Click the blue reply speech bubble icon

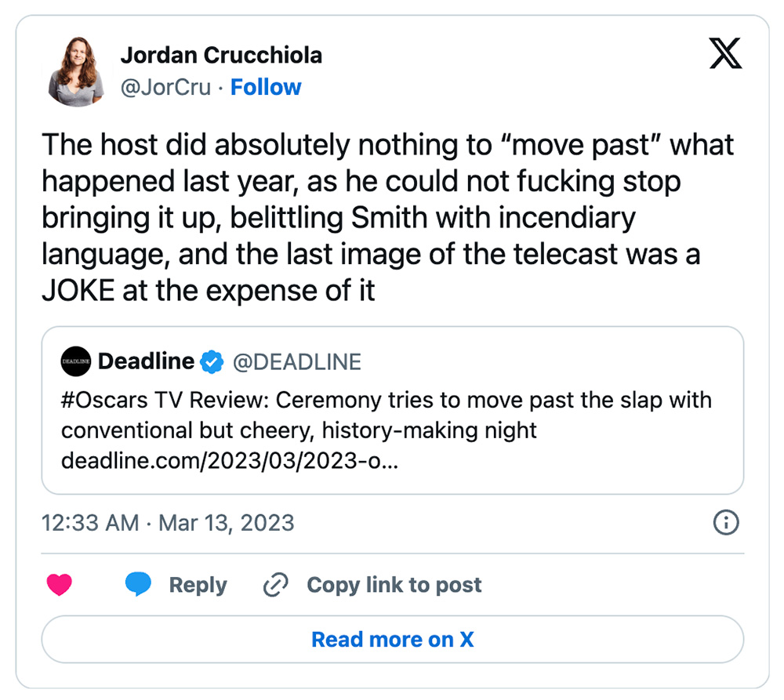138,584
